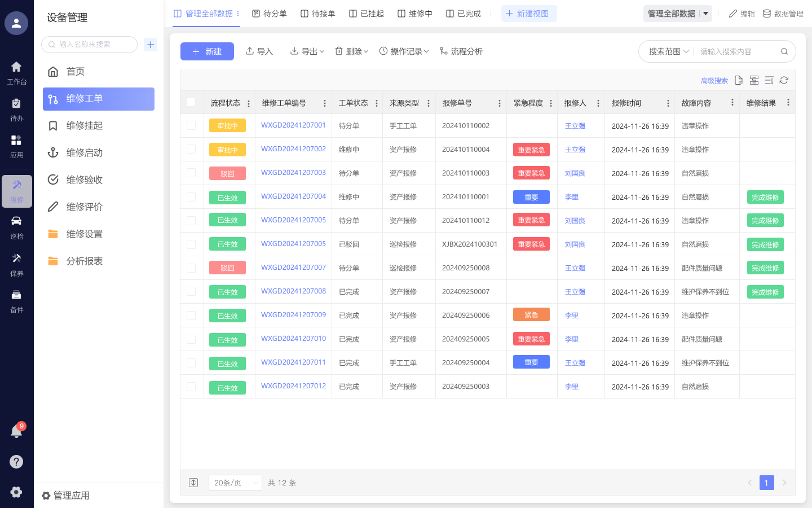
Task: Click the column layout settings icon
Action: pos(754,80)
